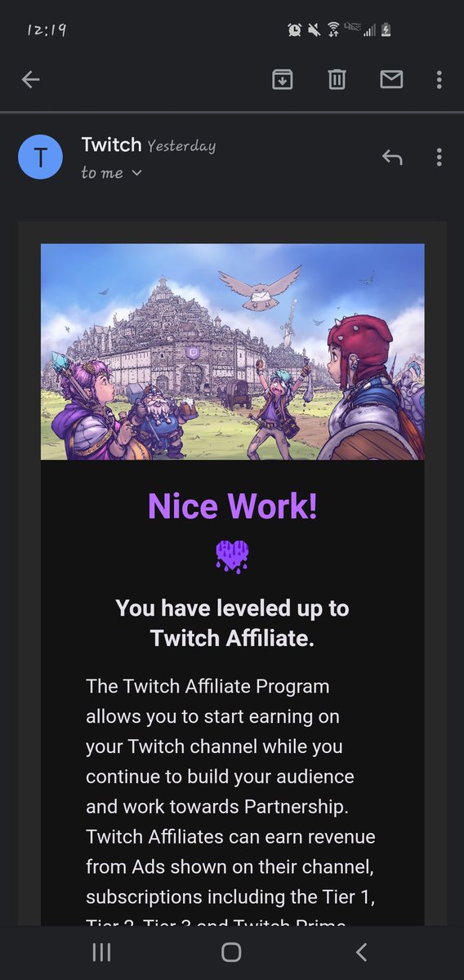Tap the back arrow to leave email
Viewport: 464px width, 980px height.
click(30, 79)
